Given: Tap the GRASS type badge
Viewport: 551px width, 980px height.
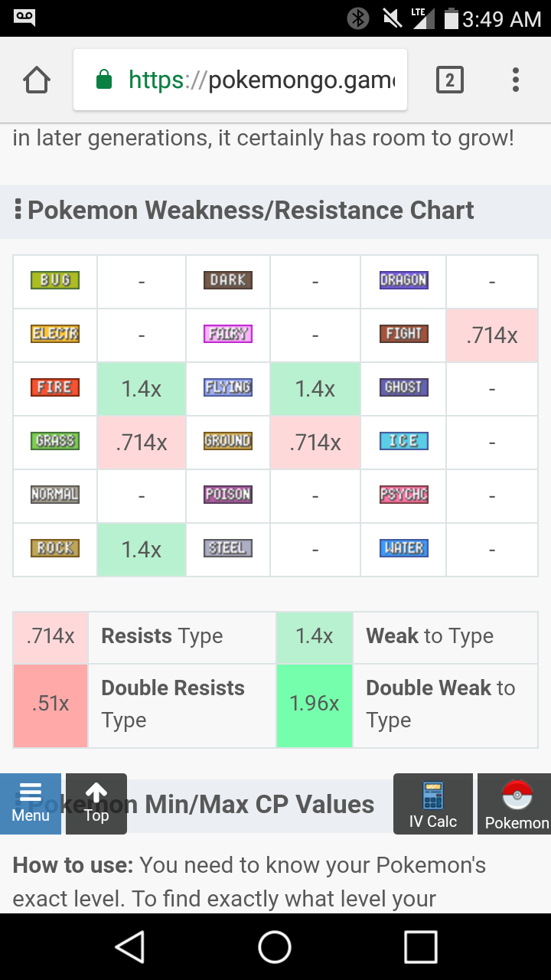Looking at the screenshot, I should tap(55, 442).
